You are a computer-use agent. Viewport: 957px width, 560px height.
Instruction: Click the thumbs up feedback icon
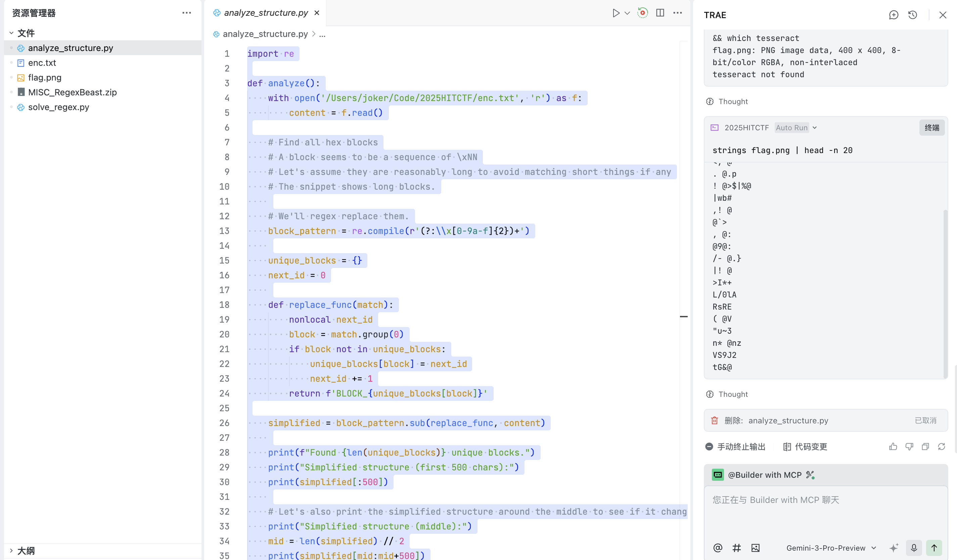[893, 447]
